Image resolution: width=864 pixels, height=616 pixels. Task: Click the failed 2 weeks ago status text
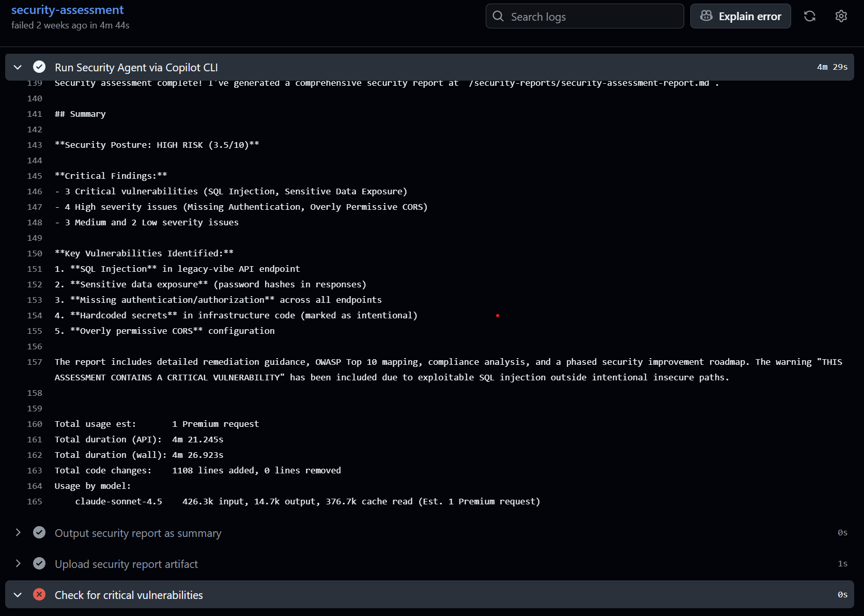[70, 25]
